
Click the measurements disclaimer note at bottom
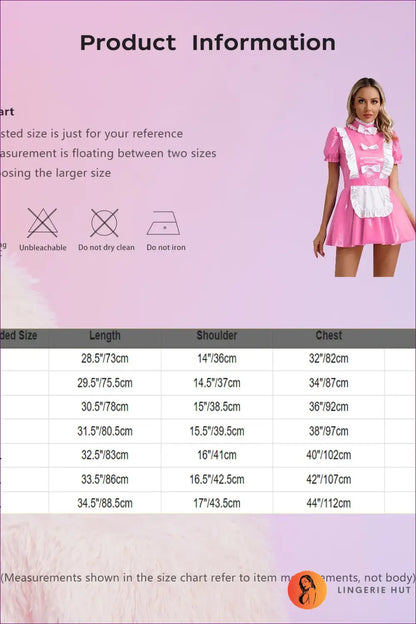coord(208,577)
